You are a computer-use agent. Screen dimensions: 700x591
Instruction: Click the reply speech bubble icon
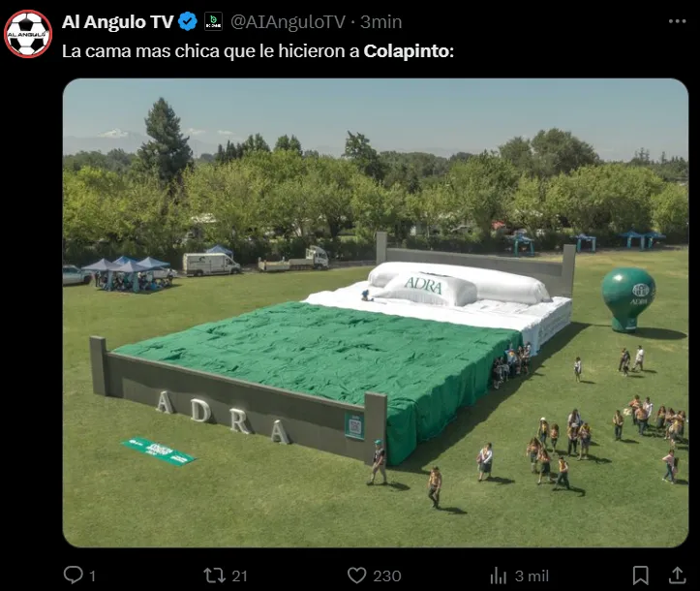pyautogui.click(x=74, y=575)
